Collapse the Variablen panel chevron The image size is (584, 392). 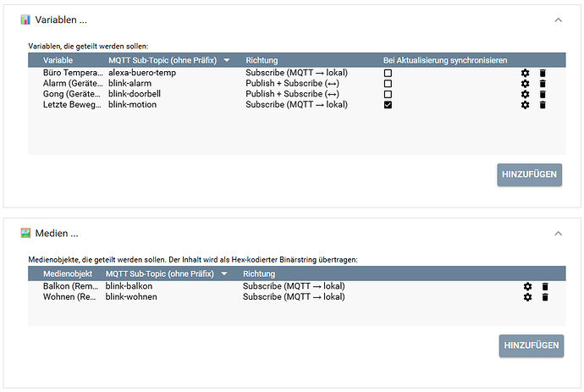tap(559, 20)
